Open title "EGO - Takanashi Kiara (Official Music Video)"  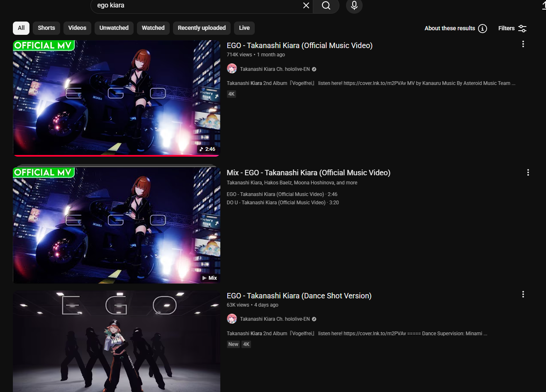[x=300, y=46]
